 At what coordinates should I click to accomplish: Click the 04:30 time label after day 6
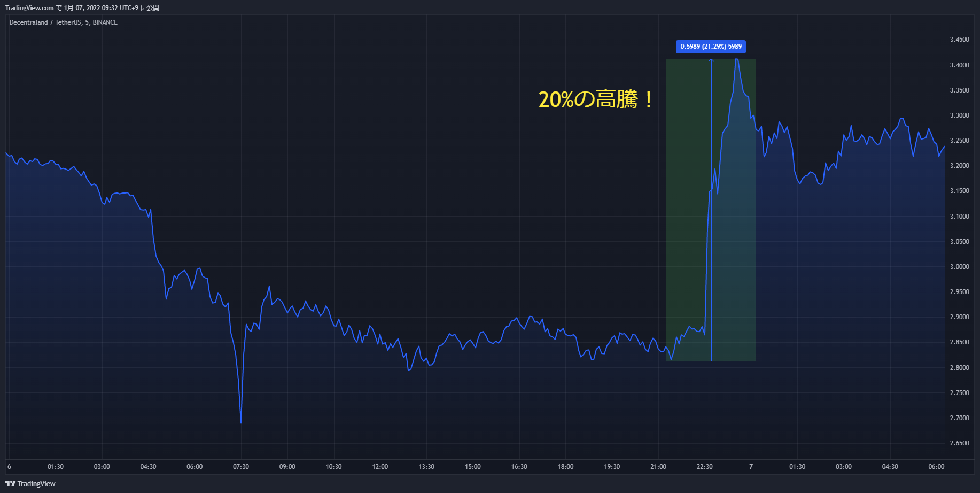(x=148, y=467)
